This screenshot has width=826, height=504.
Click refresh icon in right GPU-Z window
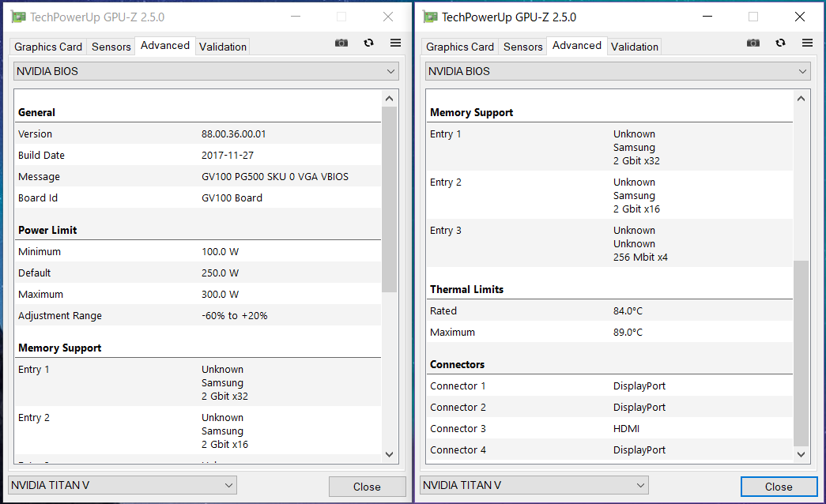(x=781, y=43)
